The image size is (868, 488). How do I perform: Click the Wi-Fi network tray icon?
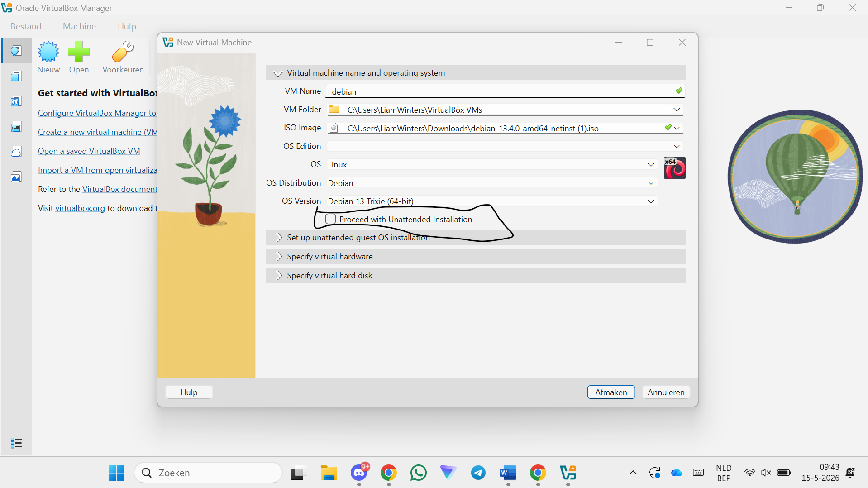(749, 473)
